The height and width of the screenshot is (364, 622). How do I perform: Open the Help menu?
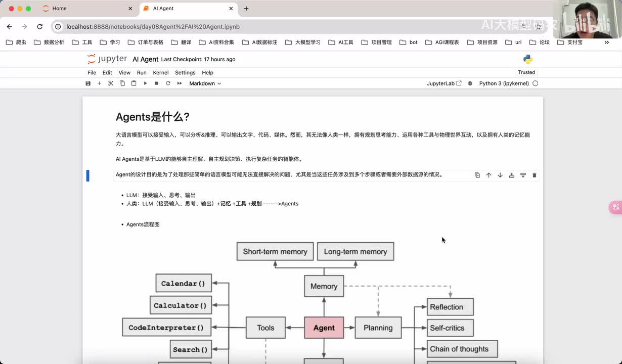[207, 73]
